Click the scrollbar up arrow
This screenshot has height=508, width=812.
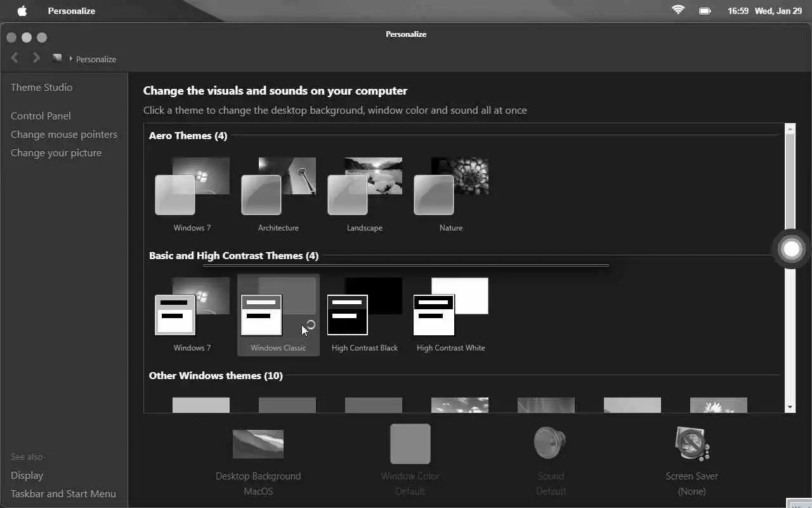coord(790,129)
